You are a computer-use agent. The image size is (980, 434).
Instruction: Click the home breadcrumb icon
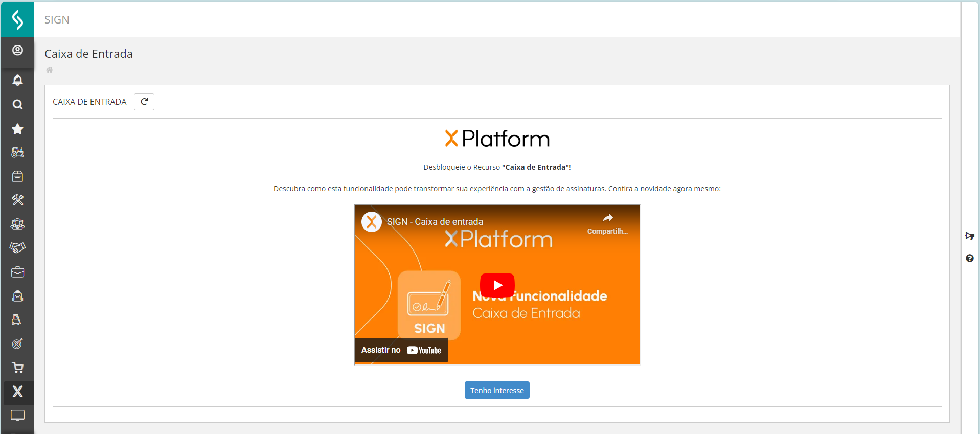pyautogui.click(x=50, y=70)
